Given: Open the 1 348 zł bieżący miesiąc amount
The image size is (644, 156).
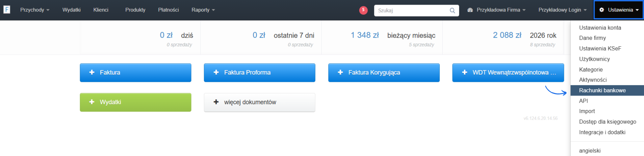Looking at the screenshot, I should click(365, 35).
